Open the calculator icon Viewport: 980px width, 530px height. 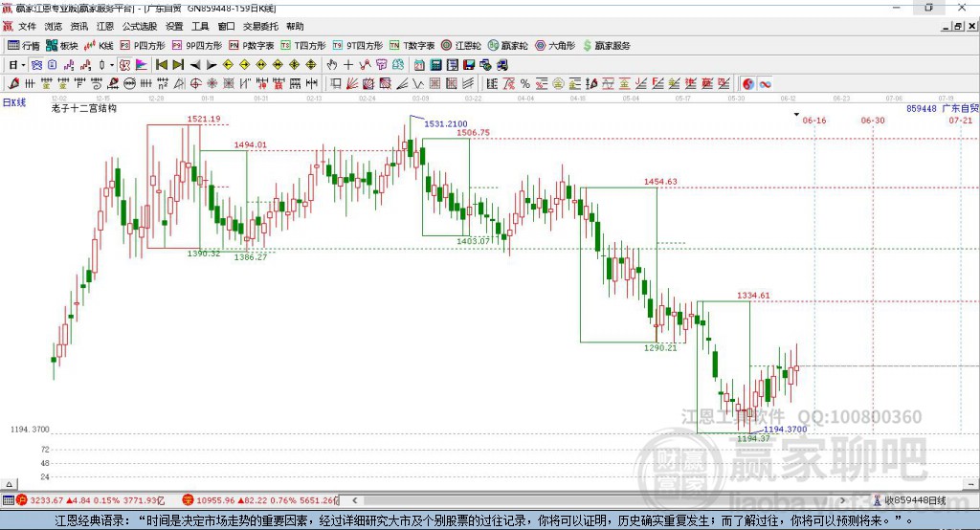[435, 65]
